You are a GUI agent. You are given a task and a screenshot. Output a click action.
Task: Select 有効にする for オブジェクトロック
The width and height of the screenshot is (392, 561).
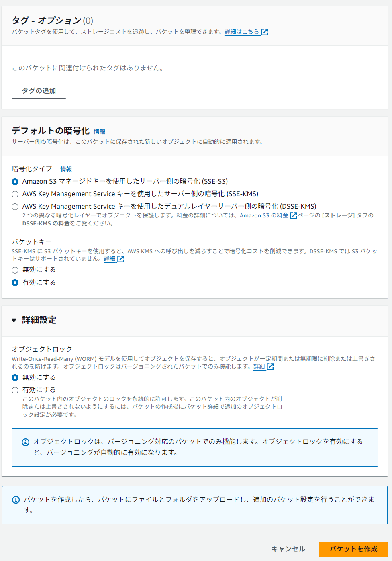tap(15, 390)
